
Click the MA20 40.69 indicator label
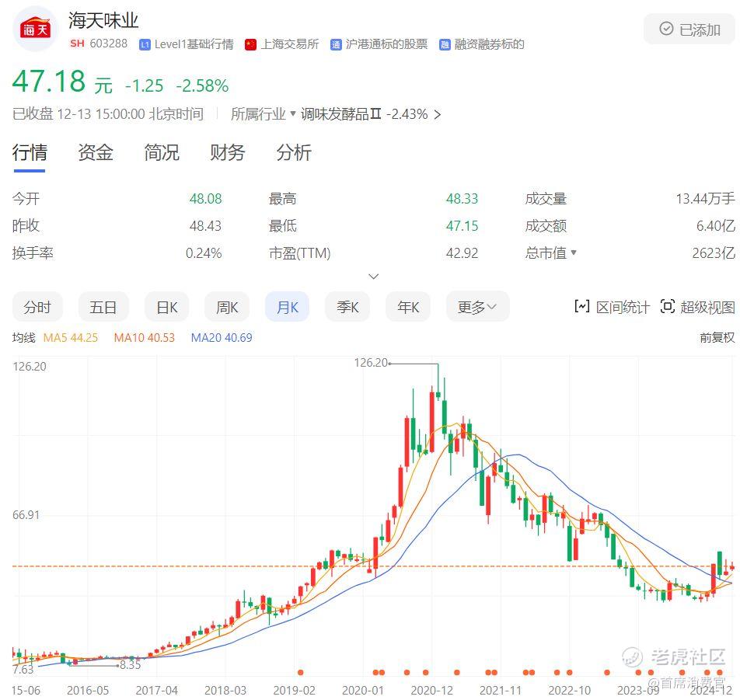coord(222,338)
